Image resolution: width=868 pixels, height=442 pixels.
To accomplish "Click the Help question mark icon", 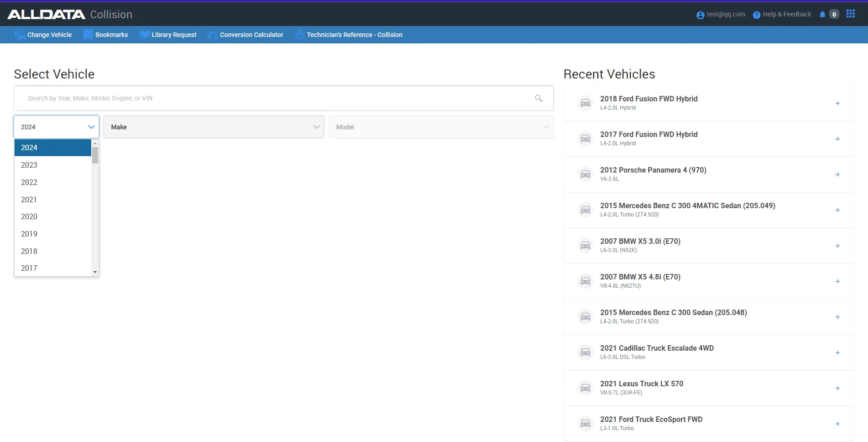I will point(756,15).
